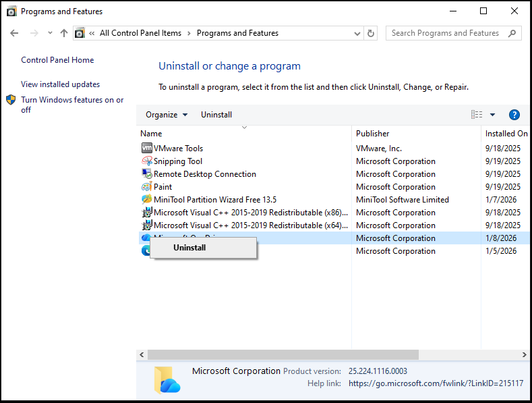Screen dimensions: 532x403
Task: Refresh the Programs and Features list
Action: (x=370, y=33)
